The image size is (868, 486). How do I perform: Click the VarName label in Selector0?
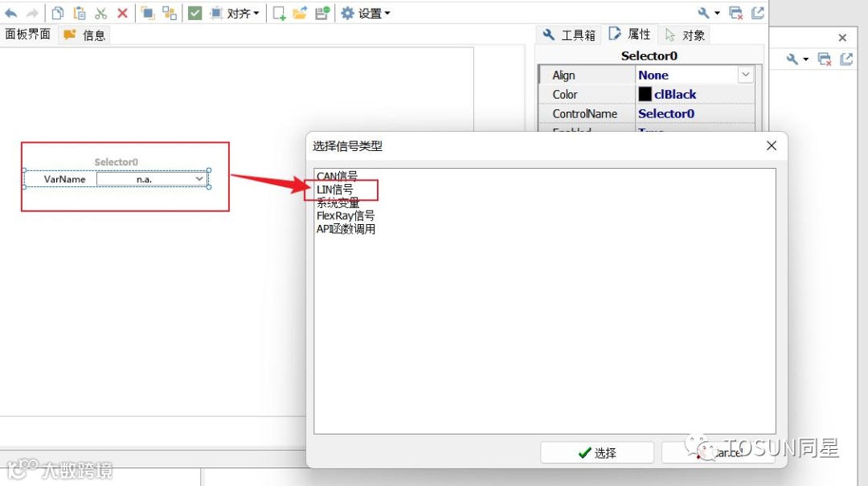point(65,179)
